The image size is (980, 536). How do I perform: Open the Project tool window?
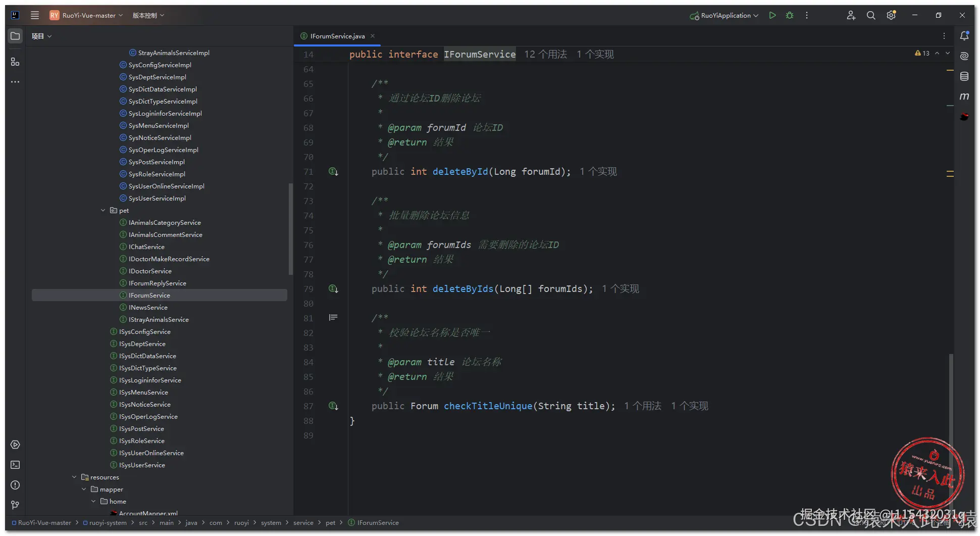pos(15,36)
